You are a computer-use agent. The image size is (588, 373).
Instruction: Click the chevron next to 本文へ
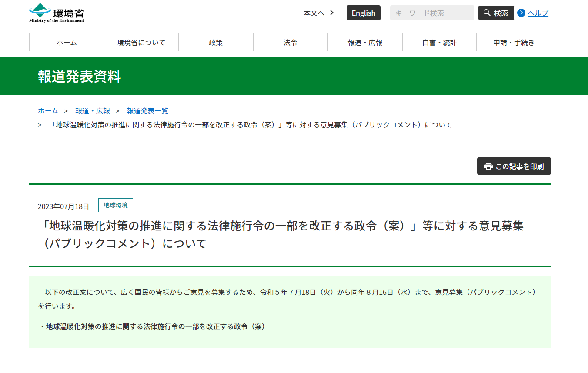(x=332, y=13)
